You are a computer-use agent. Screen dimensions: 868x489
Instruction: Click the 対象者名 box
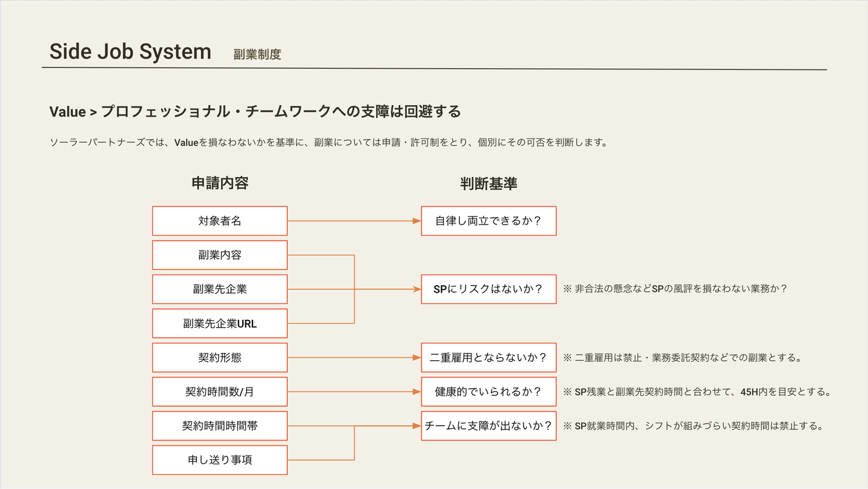point(219,221)
